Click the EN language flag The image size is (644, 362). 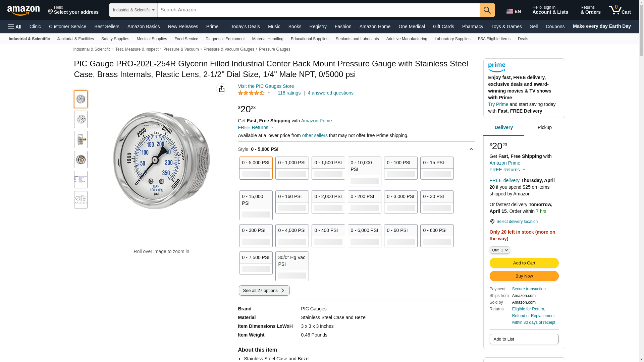point(514,11)
